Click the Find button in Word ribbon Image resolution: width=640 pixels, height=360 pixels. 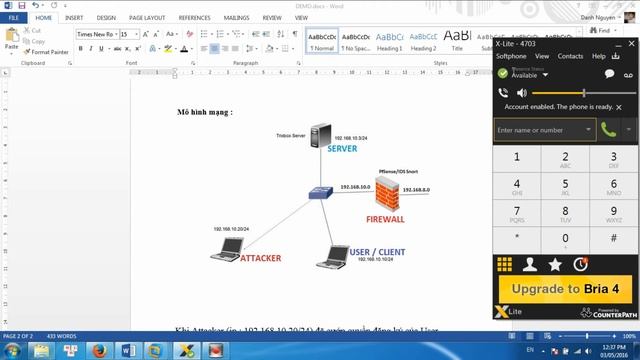point(600,31)
